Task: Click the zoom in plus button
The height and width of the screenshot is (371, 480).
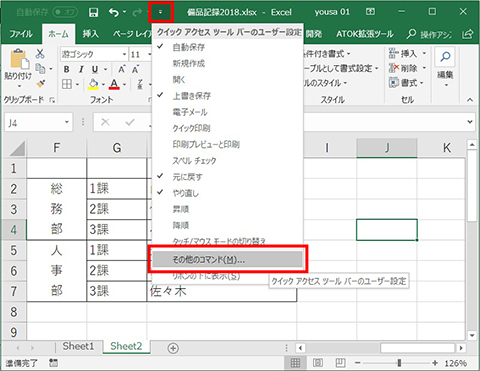Action: (x=435, y=363)
